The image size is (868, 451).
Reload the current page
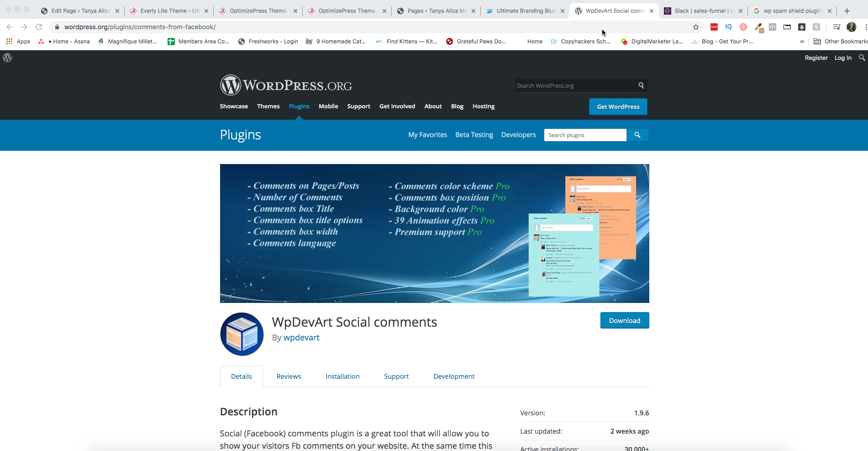click(x=39, y=27)
